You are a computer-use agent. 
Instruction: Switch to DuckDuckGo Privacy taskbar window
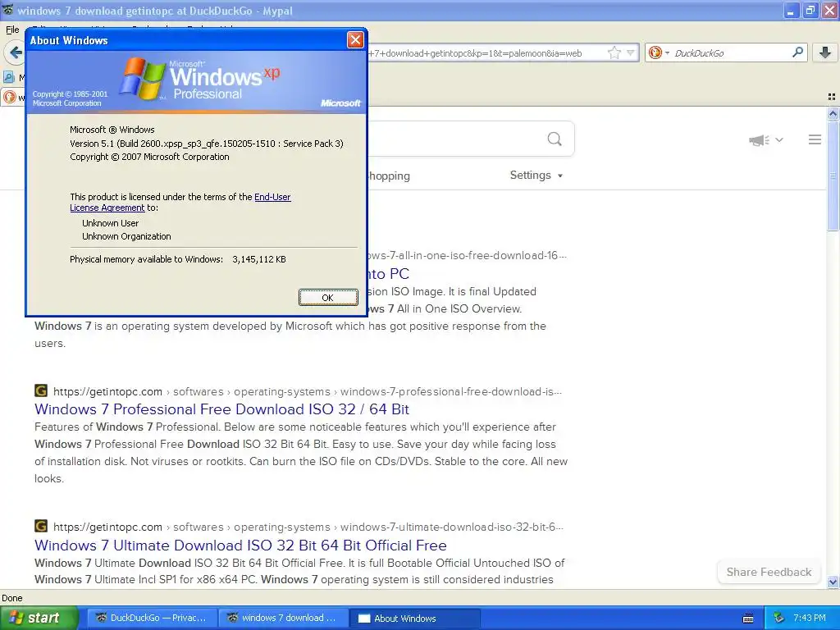[x=152, y=618]
